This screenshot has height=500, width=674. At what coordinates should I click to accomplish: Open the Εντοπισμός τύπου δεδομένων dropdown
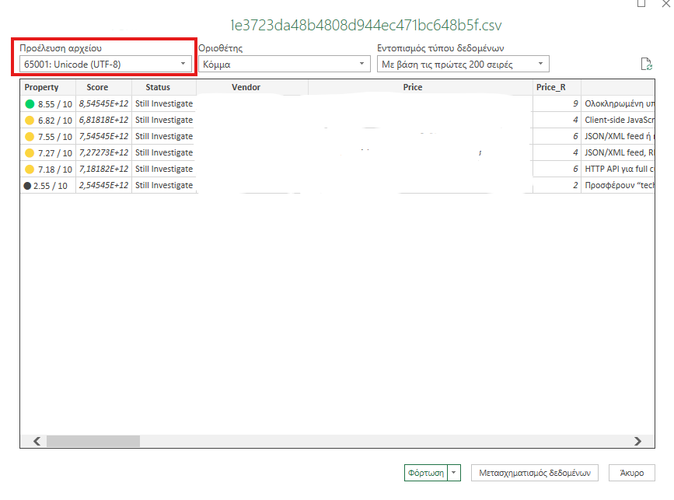pyautogui.click(x=462, y=64)
